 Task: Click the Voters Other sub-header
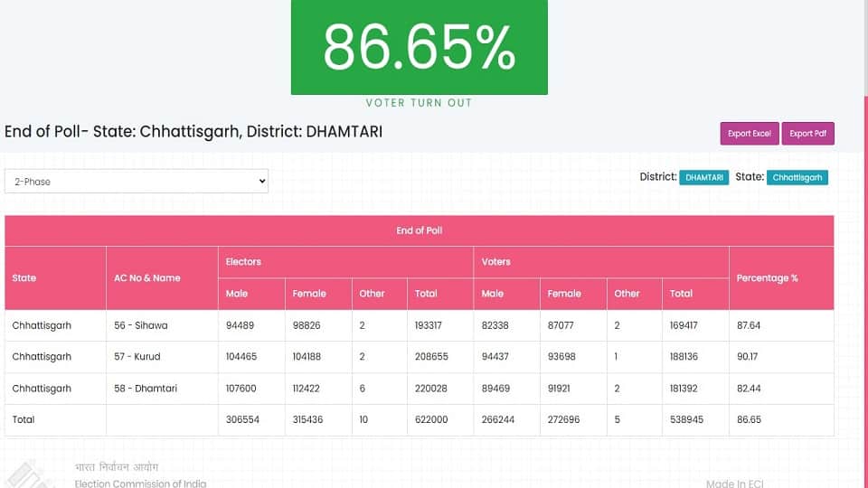coord(635,294)
